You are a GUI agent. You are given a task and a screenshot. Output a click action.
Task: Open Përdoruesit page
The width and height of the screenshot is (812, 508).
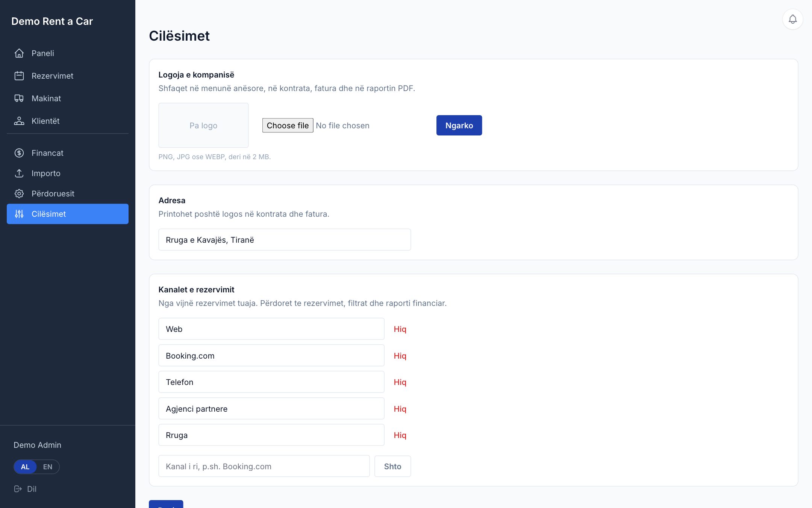[68, 193]
